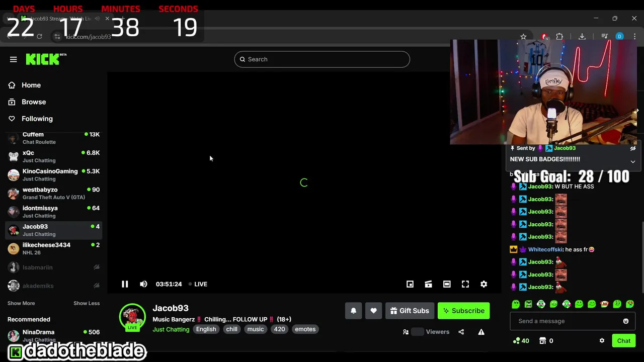Expand pinned NEW SUB BADGES message

[633, 162]
